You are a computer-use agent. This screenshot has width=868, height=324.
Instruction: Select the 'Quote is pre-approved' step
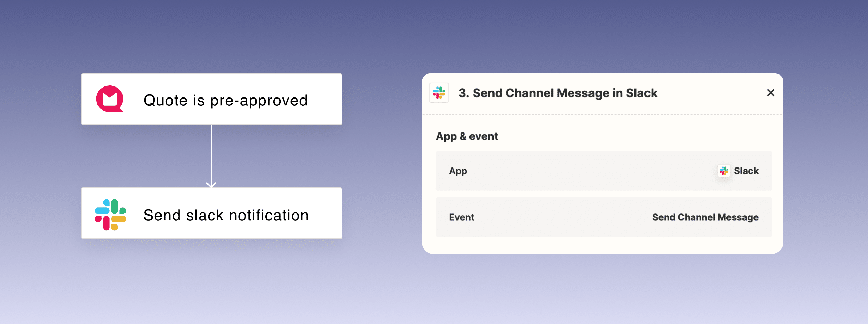(x=212, y=99)
